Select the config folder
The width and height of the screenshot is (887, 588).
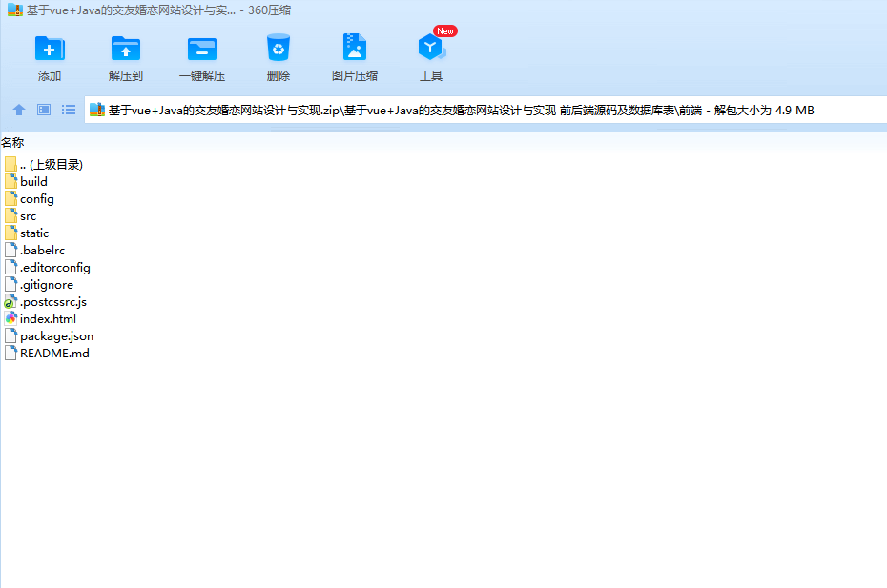coord(30,199)
